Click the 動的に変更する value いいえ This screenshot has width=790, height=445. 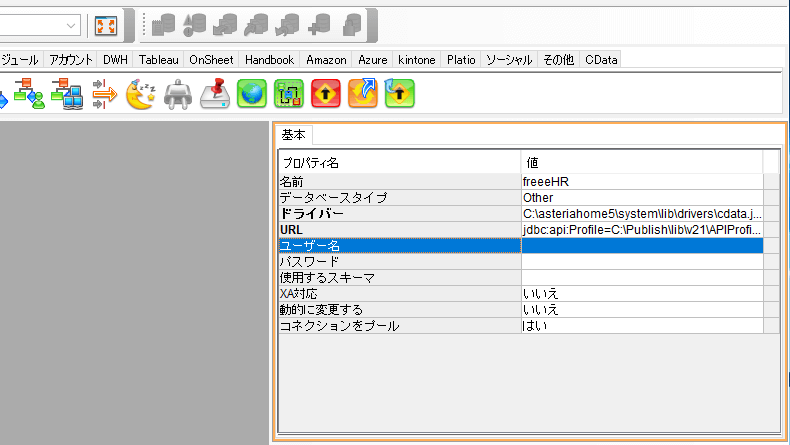click(x=642, y=309)
